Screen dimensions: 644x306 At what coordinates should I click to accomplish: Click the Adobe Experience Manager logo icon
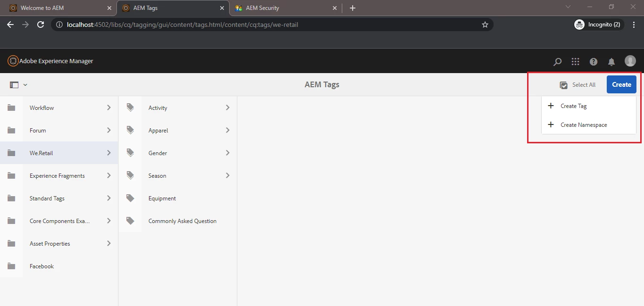click(13, 61)
